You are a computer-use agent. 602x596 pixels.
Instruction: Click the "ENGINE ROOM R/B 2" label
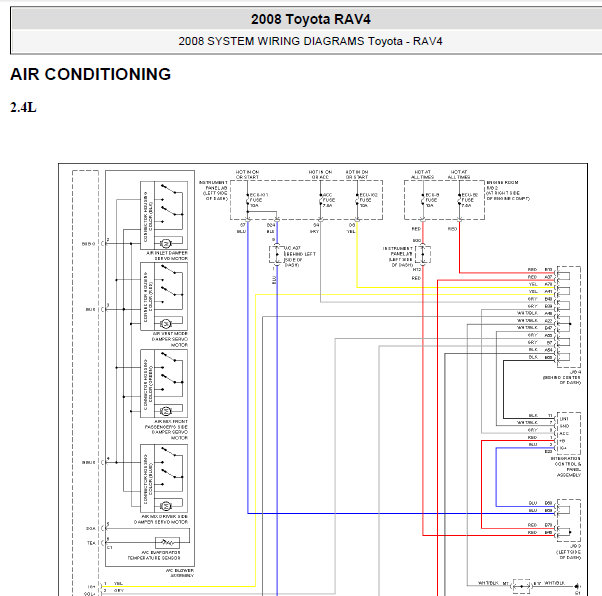(x=508, y=190)
